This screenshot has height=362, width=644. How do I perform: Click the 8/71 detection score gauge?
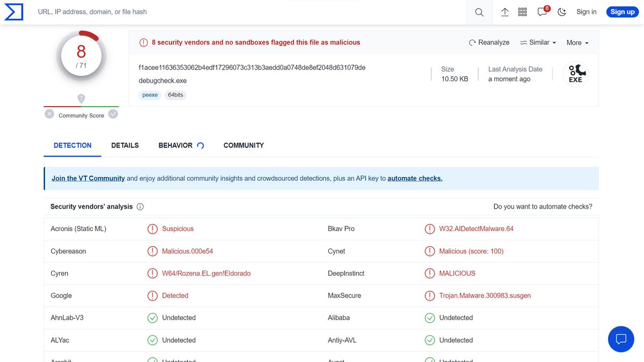point(81,56)
